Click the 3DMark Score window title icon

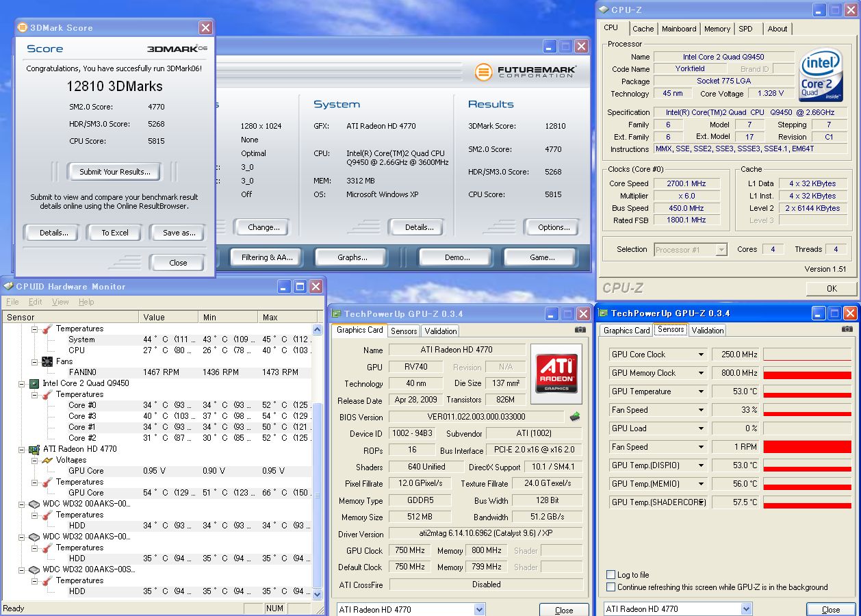click(x=22, y=27)
